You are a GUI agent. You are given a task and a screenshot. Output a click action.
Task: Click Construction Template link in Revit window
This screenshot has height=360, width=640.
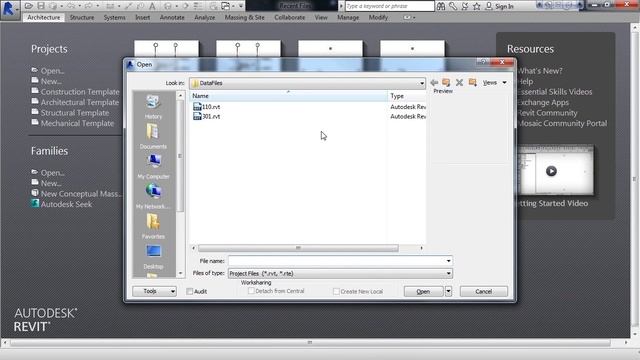coord(80,91)
